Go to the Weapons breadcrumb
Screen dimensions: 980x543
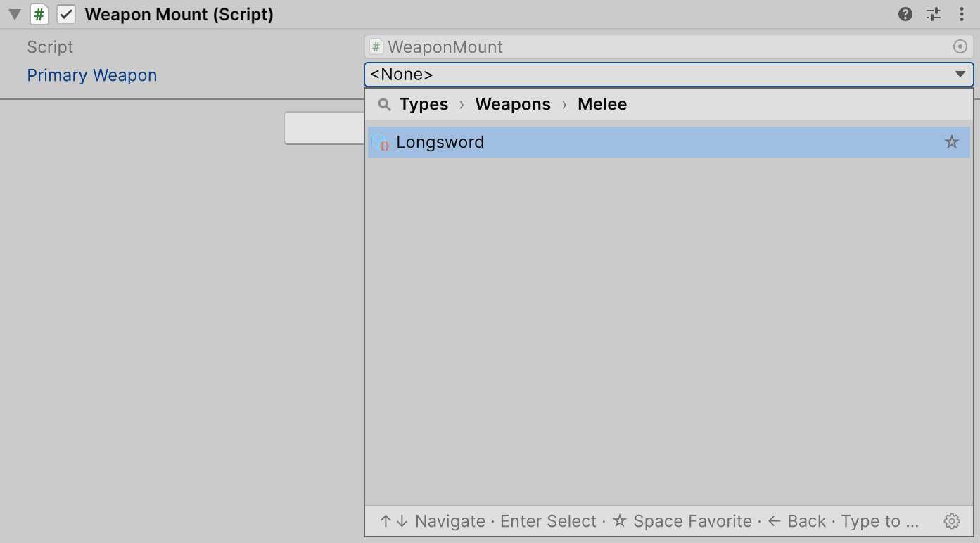(513, 104)
